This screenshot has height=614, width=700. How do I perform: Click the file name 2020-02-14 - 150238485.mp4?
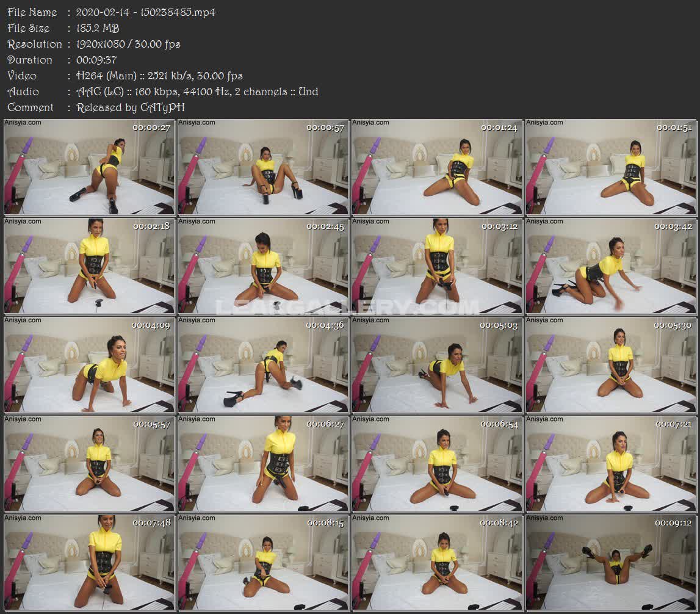146,12
